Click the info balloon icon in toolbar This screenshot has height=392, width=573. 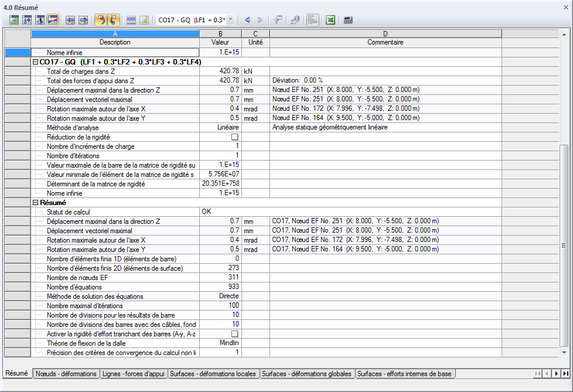295,20
